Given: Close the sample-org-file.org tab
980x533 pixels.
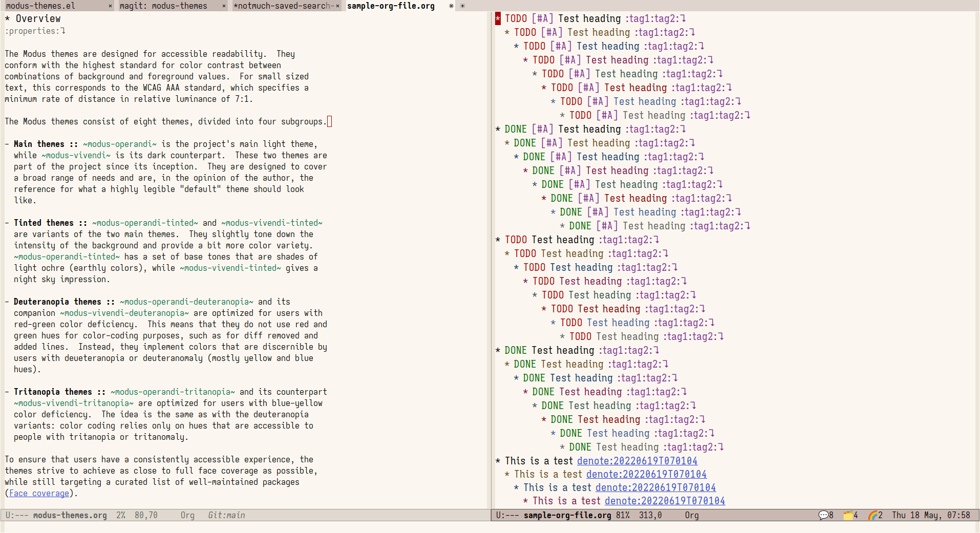Looking at the screenshot, I should coord(451,6).
